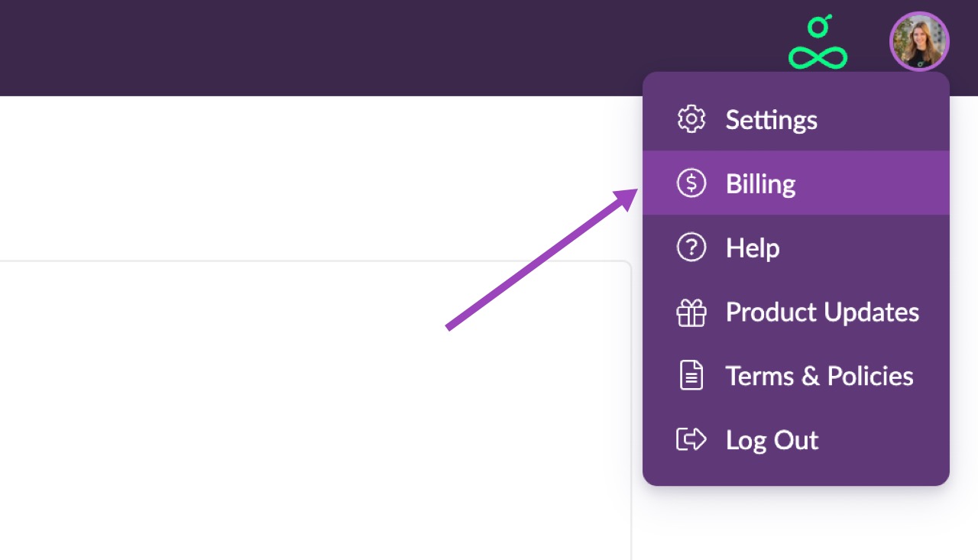Image resolution: width=978 pixels, height=560 pixels.
Task: Click the Settings gear icon
Action: pos(691,119)
